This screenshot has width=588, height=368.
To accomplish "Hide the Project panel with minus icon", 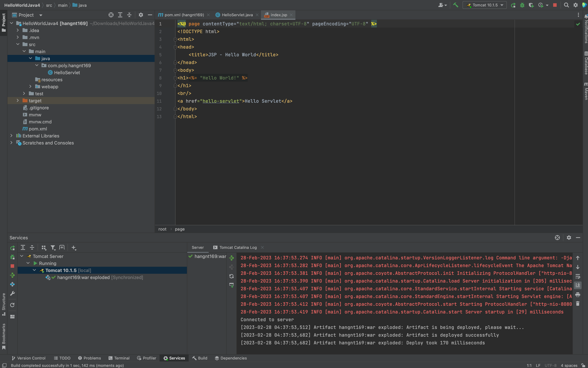I will click(150, 15).
